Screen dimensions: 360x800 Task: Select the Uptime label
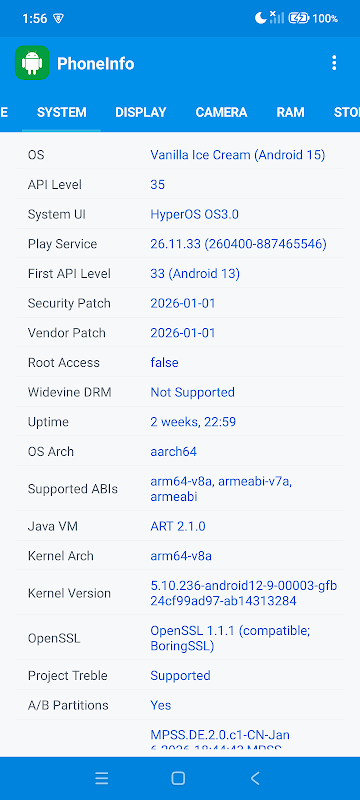(48, 422)
